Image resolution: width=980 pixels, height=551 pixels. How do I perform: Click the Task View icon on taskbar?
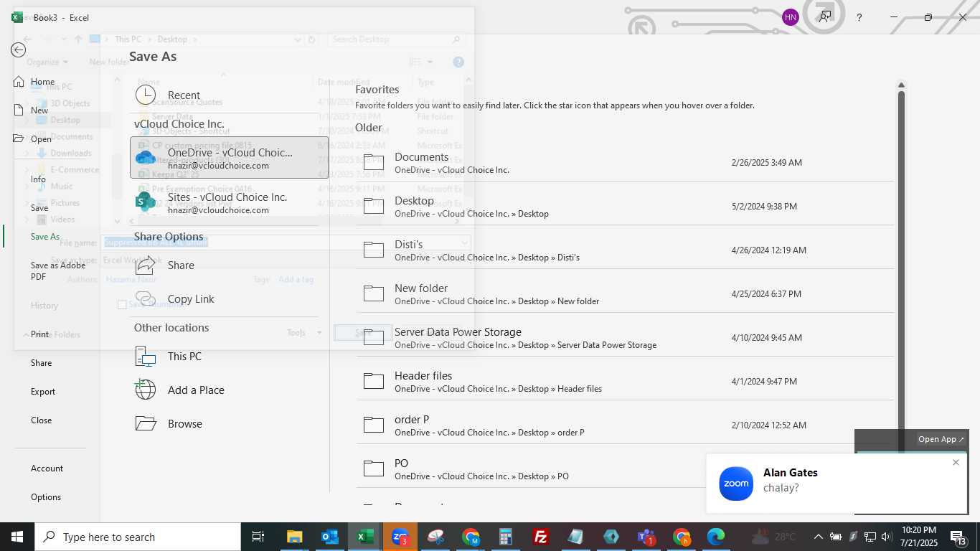coord(258,537)
